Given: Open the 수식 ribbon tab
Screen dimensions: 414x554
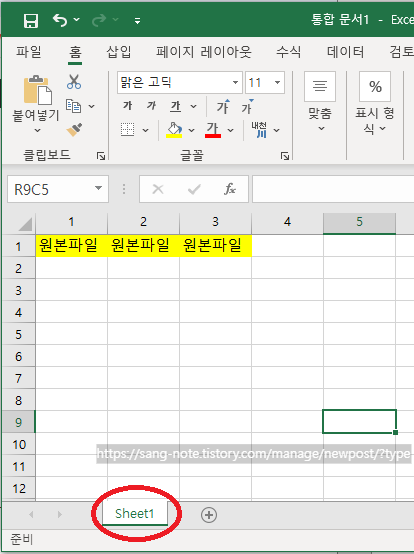Looking at the screenshot, I should (288, 52).
